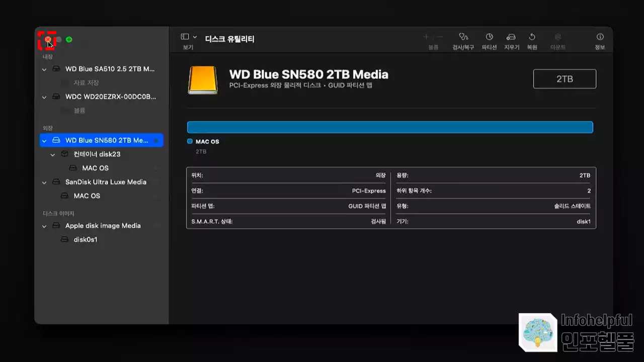Viewport: 644px width, 362px height.
Task: Select the large orange external disk icon
Action: pos(203,80)
